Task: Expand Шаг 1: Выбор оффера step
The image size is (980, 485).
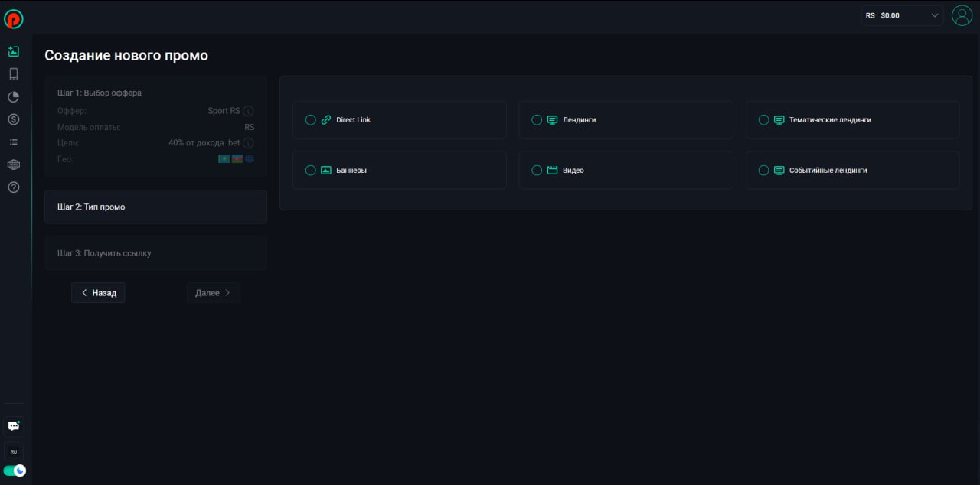Action: click(x=100, y=93)
